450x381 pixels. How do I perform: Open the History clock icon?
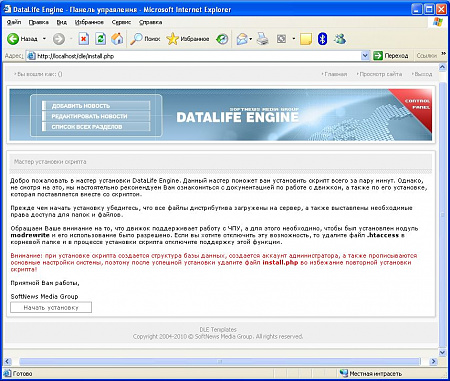point(222,39)
